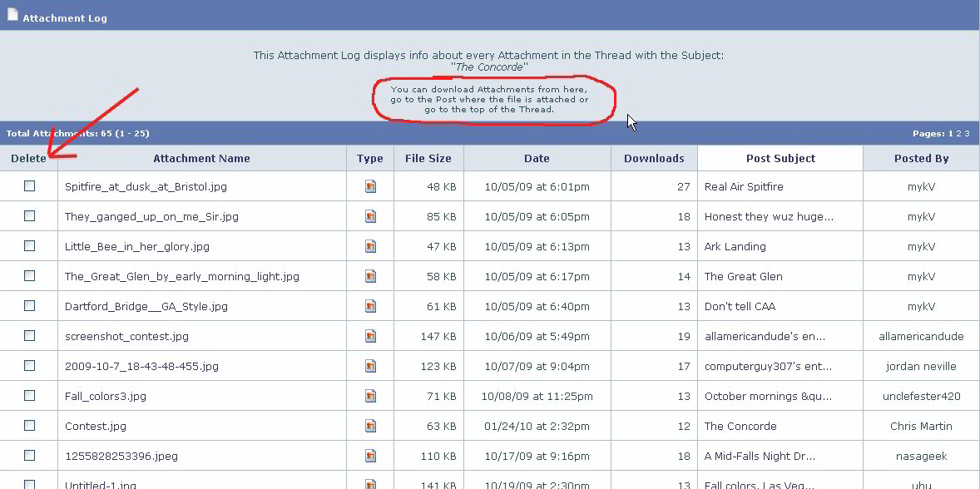
Task: Click the 147 KB file size cell
Action: pyautogui.click(x=438, y=337)
